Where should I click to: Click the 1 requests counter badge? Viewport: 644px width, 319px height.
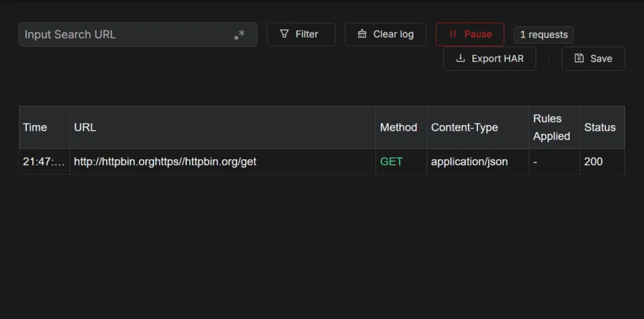[x=544, y=35]
